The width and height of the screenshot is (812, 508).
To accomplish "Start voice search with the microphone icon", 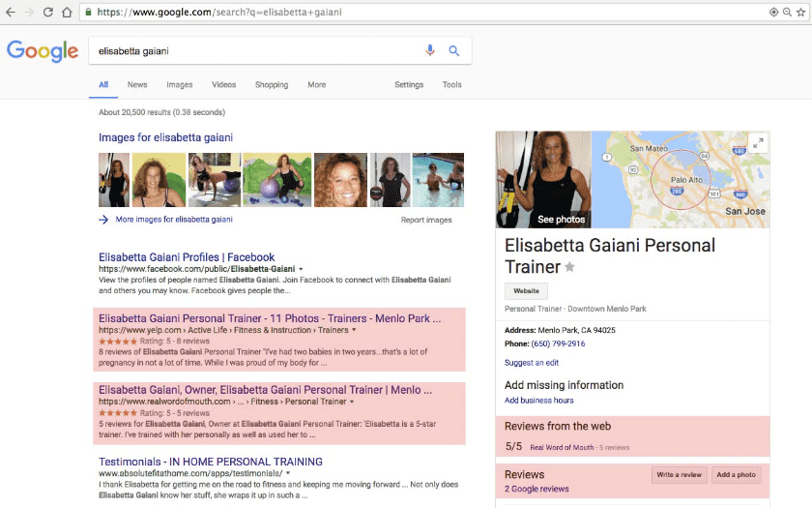I will 430,50.
